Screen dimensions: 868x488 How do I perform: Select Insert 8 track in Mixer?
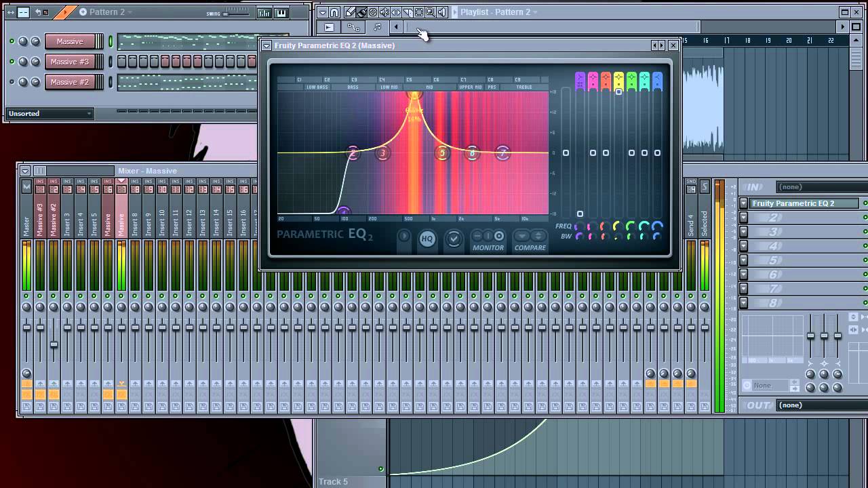[x=135, y=209]
